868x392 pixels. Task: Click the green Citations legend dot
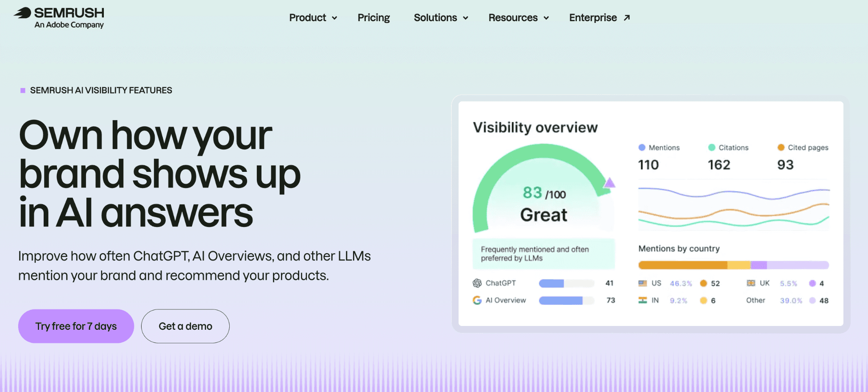[x=712, y=147]
